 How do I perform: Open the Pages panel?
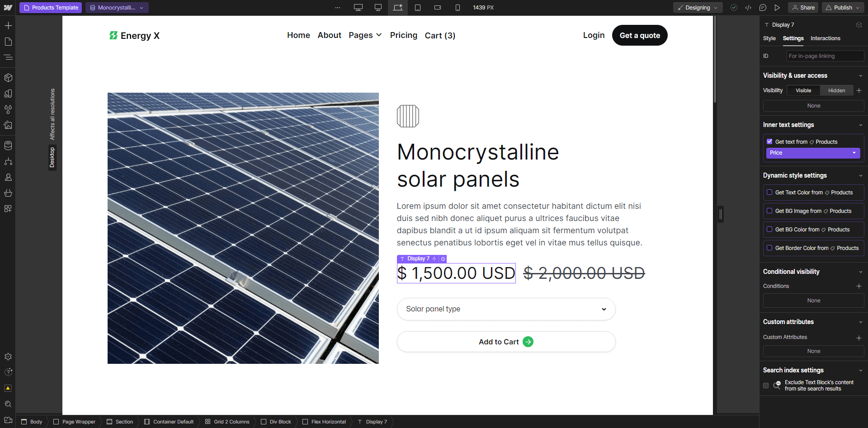8,41
